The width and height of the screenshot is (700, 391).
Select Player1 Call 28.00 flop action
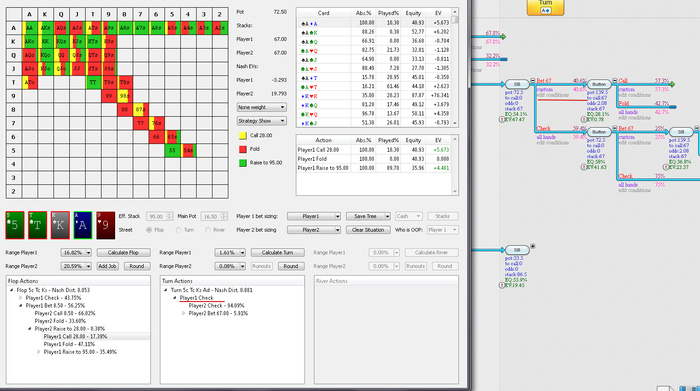pos(75,337)
